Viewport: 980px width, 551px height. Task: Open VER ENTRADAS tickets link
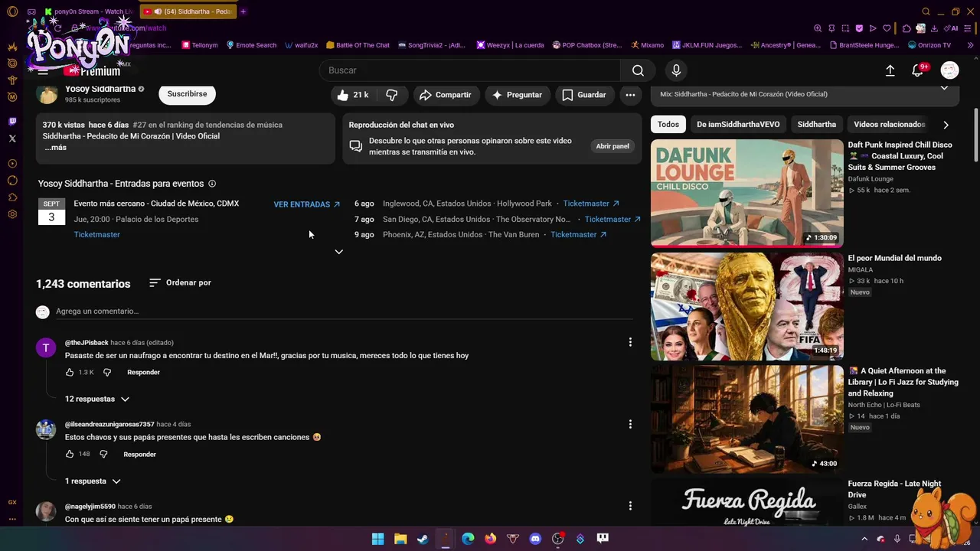(x=307, y=204)
